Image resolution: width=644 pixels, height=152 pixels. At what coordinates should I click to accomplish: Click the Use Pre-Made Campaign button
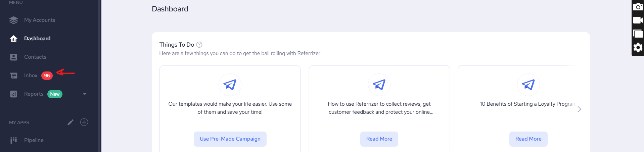point(230,139)
